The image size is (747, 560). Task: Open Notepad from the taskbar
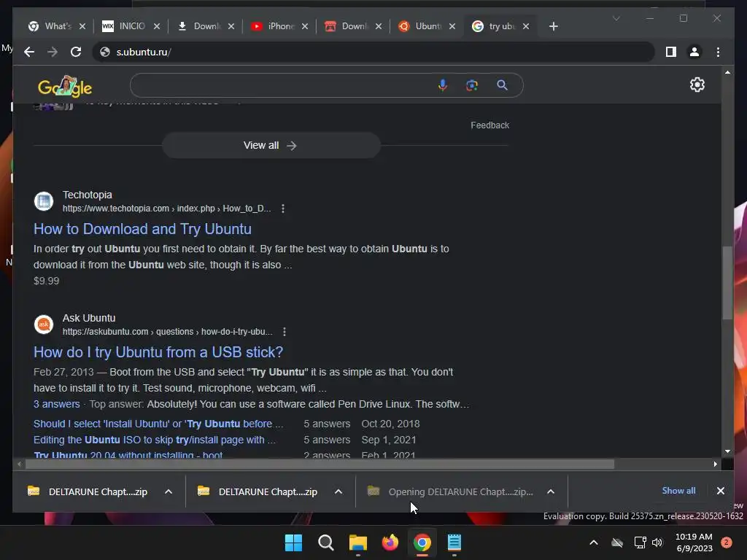[x=454, y=542]
